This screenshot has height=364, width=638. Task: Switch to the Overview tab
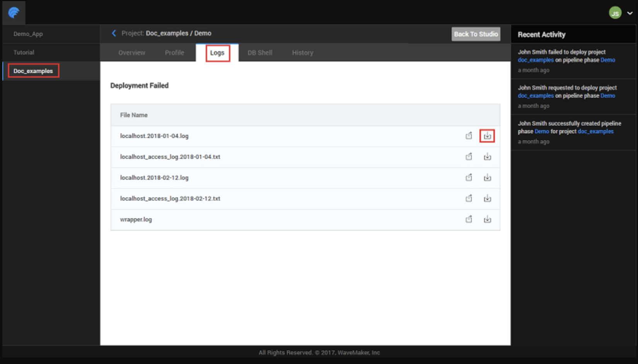pos(131,53)
